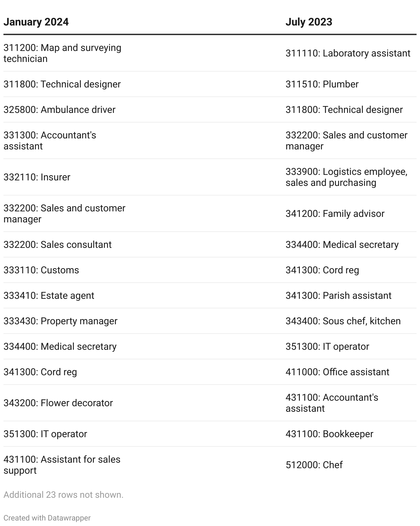Click the 325800 Ambulance driver entry
Image resolution: width=420 pixels, height=526 pixels.
[x=60, y=110]
